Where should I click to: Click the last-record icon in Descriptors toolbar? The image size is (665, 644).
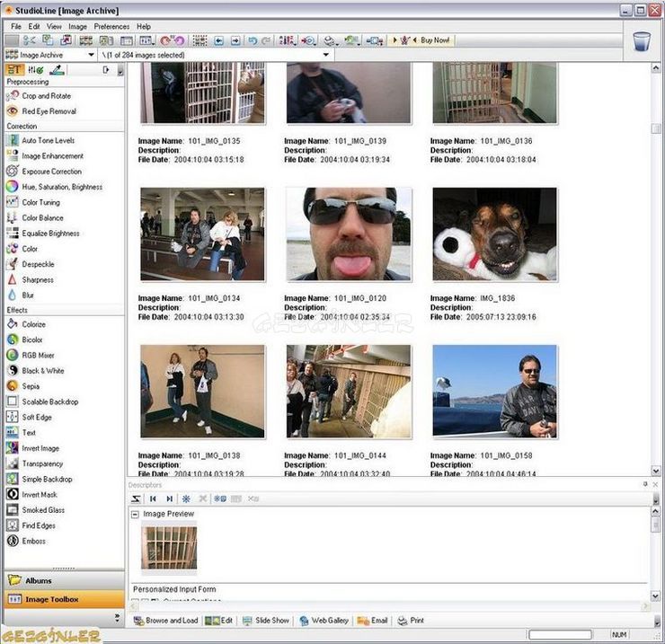click(x=169, y=499)
